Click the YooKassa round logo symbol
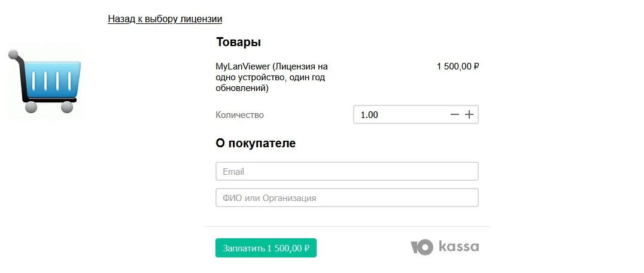Screen dimensions: 644x273 (422, 247)
